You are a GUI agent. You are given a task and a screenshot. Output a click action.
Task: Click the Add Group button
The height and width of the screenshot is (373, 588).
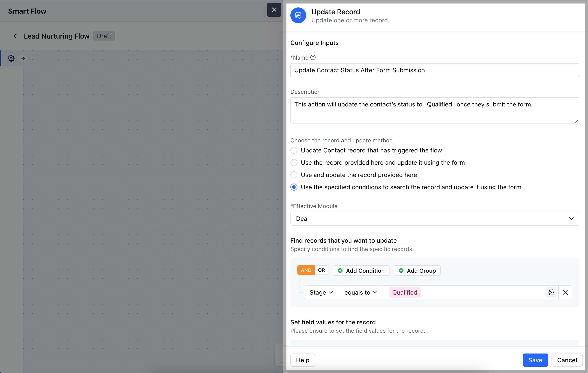pyautogui.click(x=417, y=270)
